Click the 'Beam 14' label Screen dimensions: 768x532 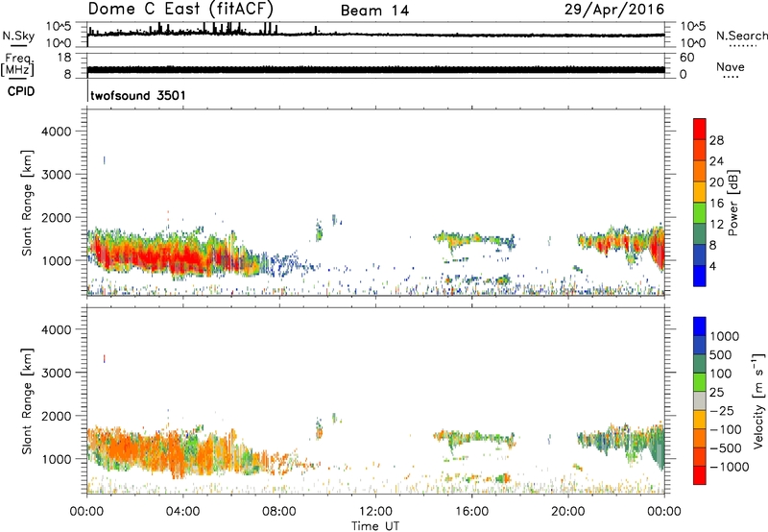point(374,11)
